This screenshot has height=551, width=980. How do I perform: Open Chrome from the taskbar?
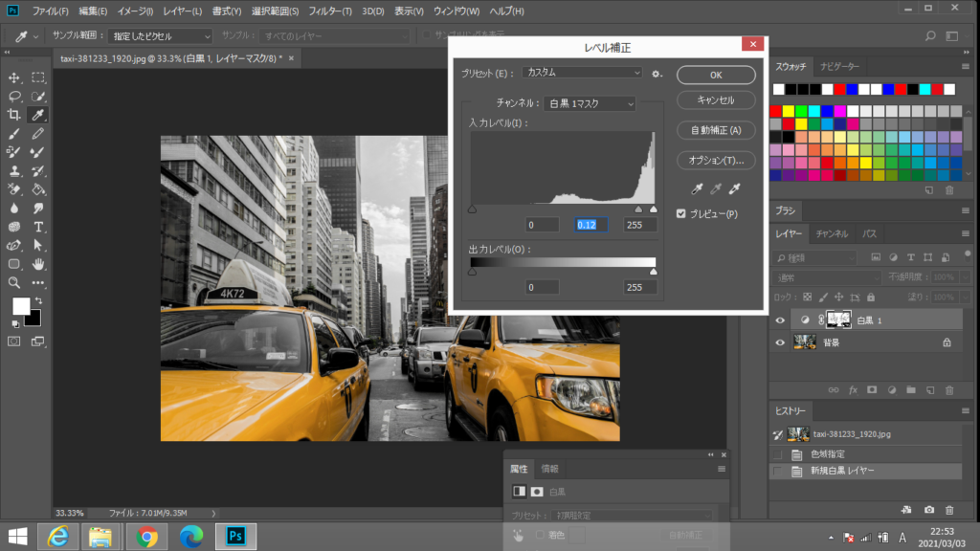click(146, 537)
